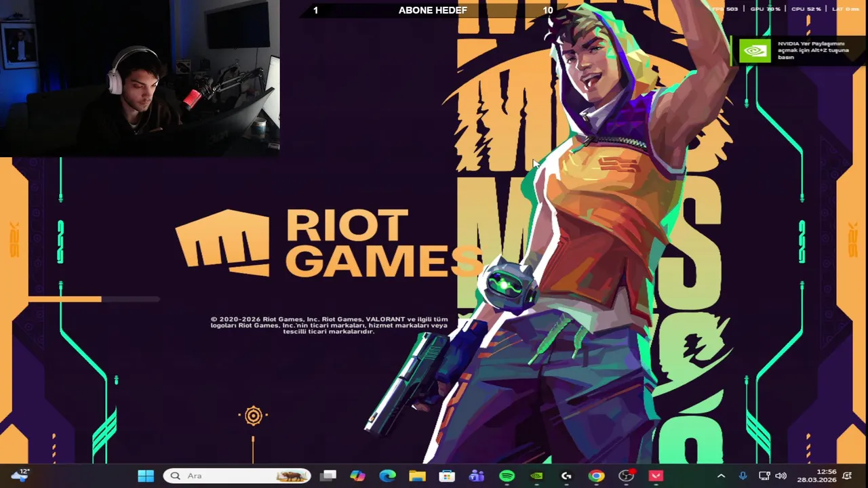The height and width of the screenshot is (488, 868).
Task: Open Microsoft Store from the taskbar
Action: pyautogui.click(x=447, y=476)
